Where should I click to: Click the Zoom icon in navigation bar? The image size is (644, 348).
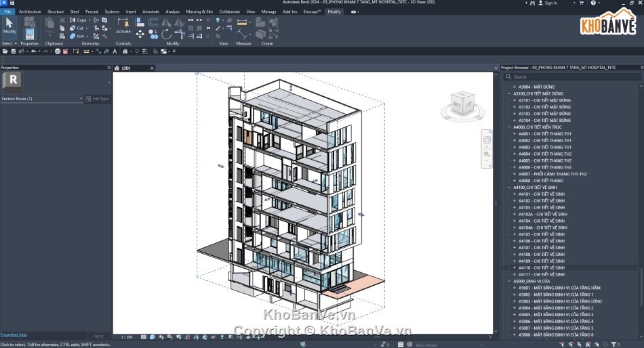point(487,154)
